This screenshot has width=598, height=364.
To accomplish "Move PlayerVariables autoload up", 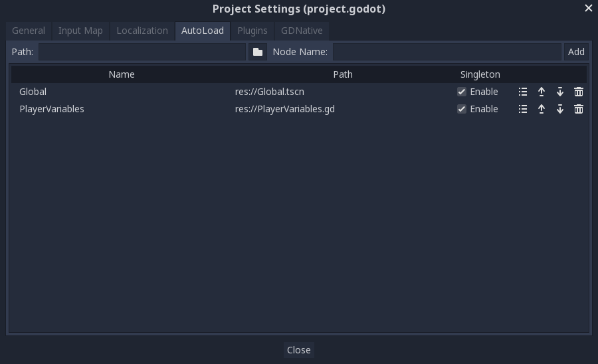I will click(x=542, y=109).
